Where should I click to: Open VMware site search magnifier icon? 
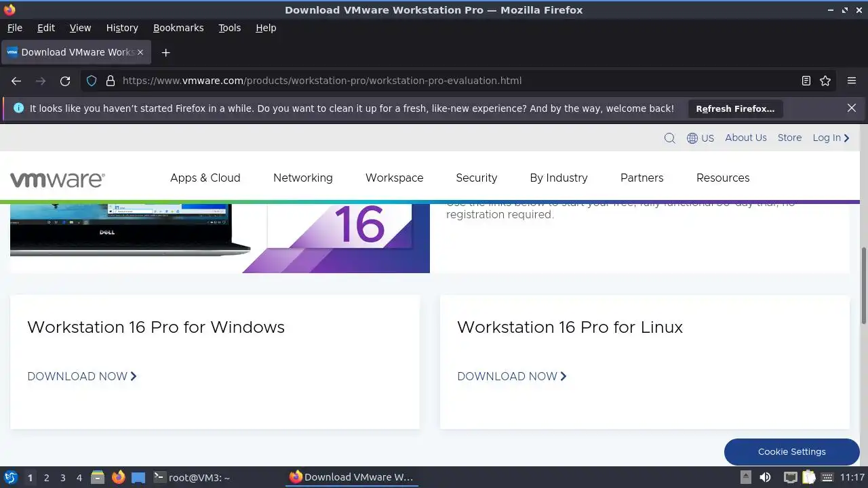pos(669,138)
